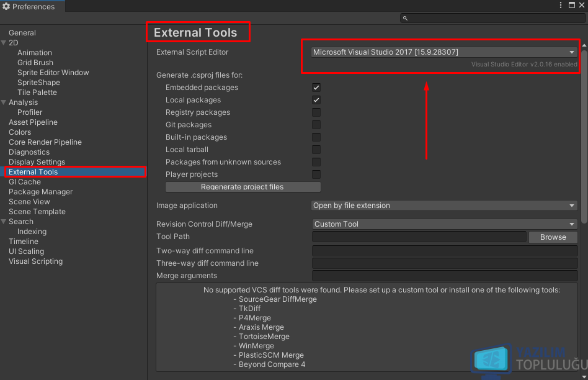The image size is (588, 380).
Task: Click Regenerate project files button
Action: (x=243, y=187)
